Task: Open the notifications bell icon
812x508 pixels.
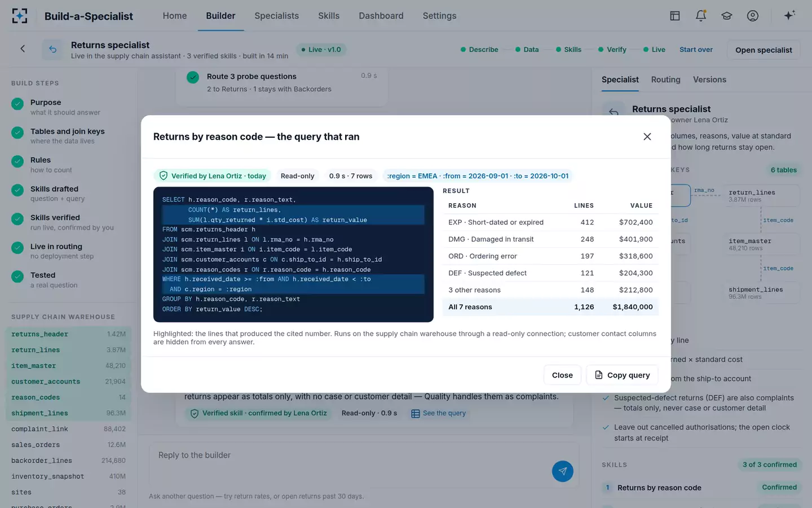Action: pos(701,16)
